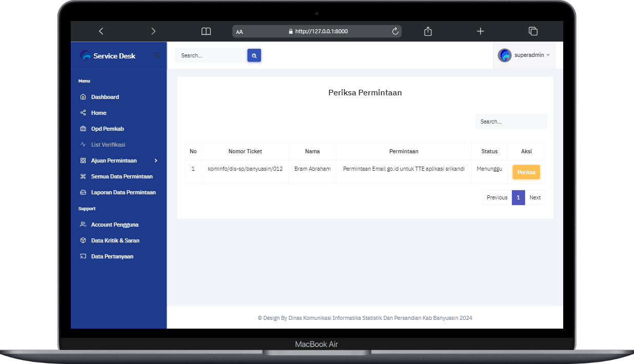Open the browser share icon
Image resolution: width=634 pixels, height=364 pixels.
pos(428,31)
